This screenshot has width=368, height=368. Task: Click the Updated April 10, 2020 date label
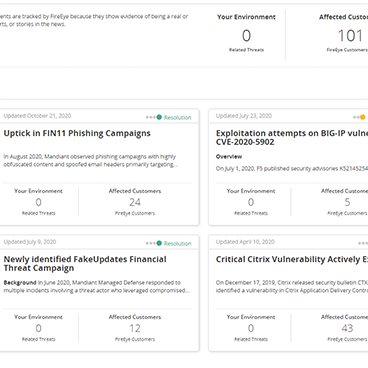click(245, 242)
